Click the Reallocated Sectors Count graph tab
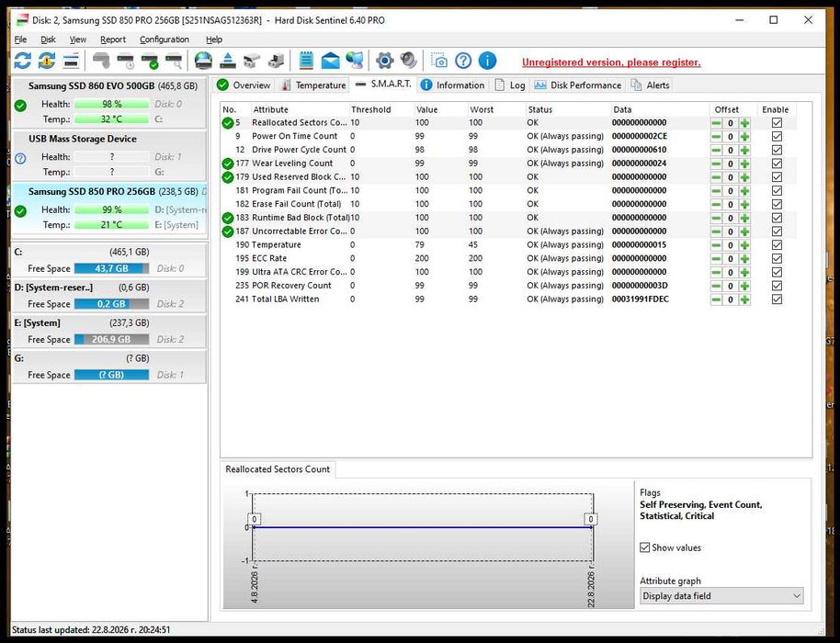 point(278,469)
